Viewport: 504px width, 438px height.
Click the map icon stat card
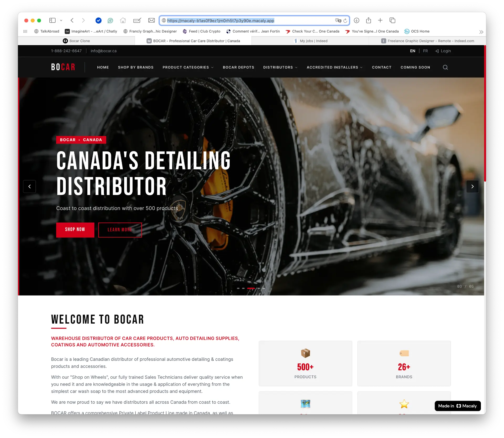(305, 403)
